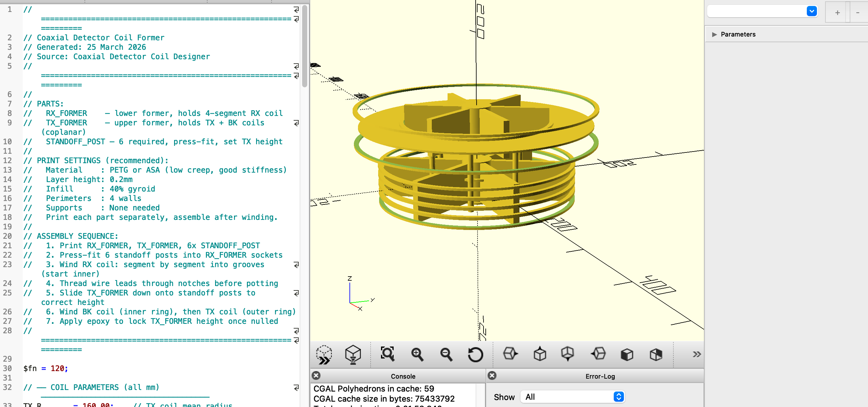Zoom in on the 3D view
The width and height of the screenshot is (868, 407).
click(x=417, y=354)
